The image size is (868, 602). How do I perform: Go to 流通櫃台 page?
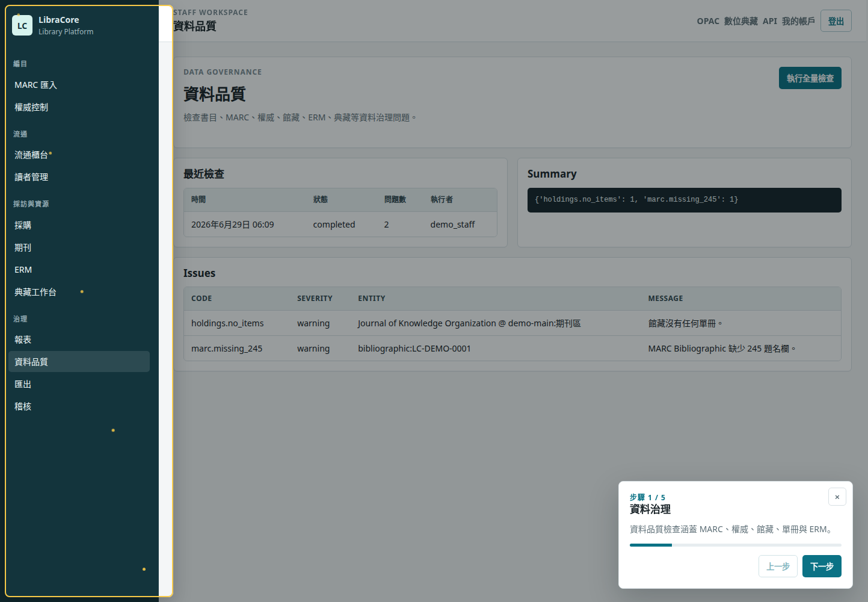[78, 155]
